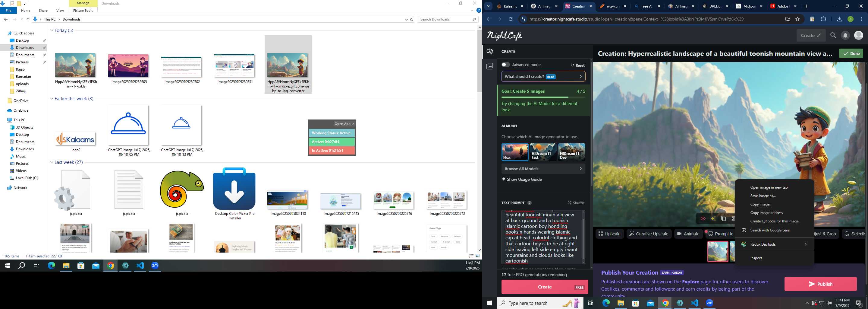The width and height of the screenshot is (868, 309).
Task: Open the Text Prompt help question-mark icon
Action: point(529,203)
